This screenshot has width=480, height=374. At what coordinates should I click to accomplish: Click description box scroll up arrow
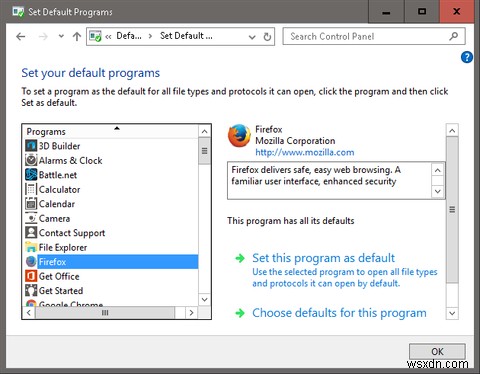pos(438,170)
